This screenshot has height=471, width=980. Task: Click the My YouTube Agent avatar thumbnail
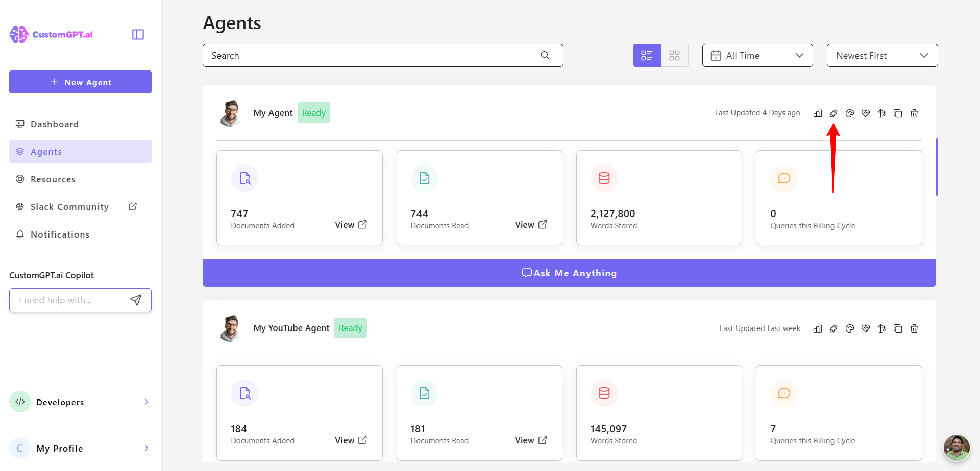(231, 328)
